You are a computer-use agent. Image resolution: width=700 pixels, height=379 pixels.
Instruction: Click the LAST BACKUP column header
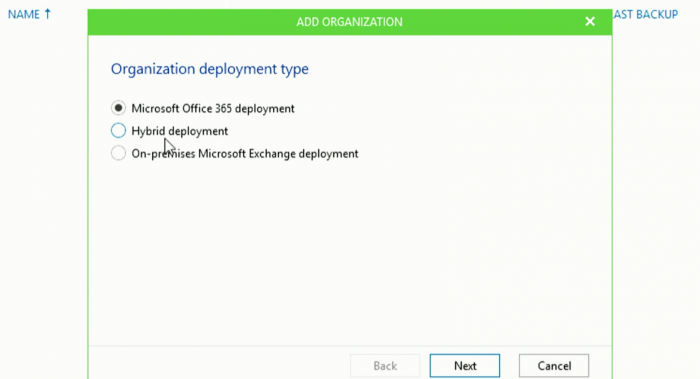[x=645, y=14]
